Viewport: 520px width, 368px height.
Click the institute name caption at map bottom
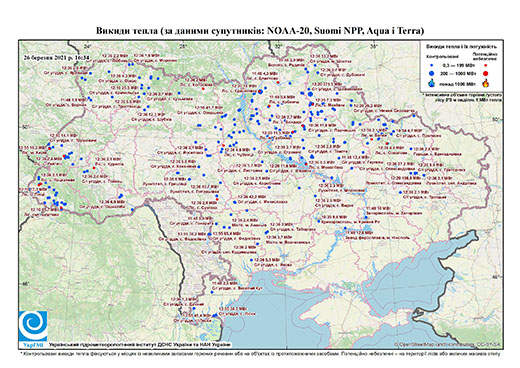140,344
